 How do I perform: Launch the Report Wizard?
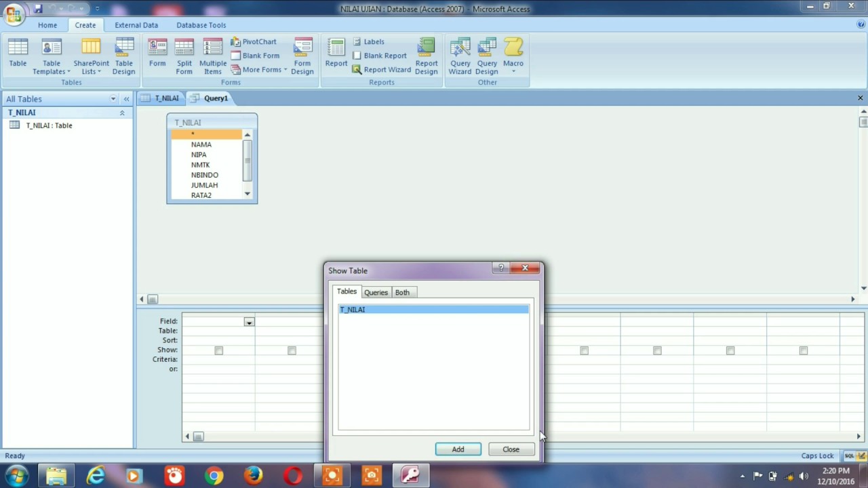click(381, 70)
